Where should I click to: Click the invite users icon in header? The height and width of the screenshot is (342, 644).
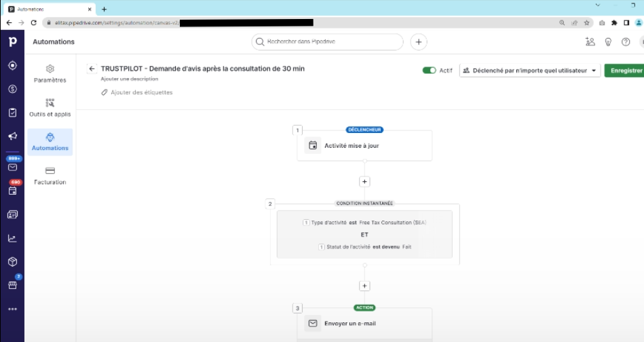(x=590, y=42)
